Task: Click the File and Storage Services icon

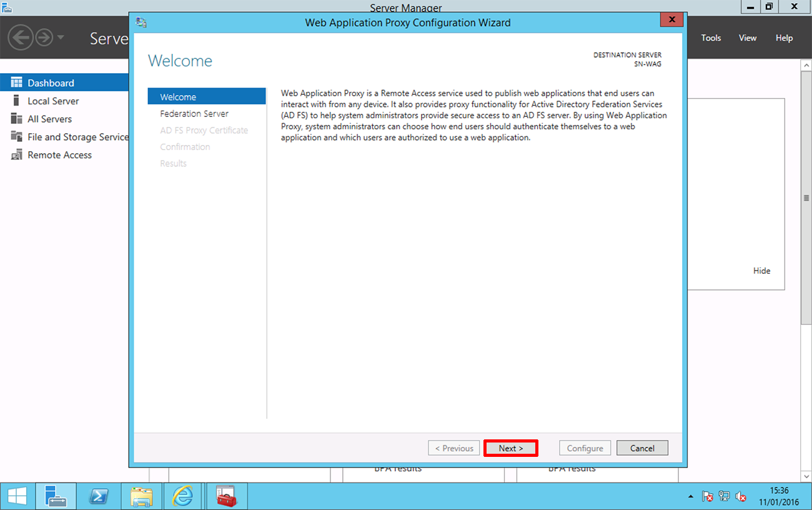Action: [x=16, y=137]
